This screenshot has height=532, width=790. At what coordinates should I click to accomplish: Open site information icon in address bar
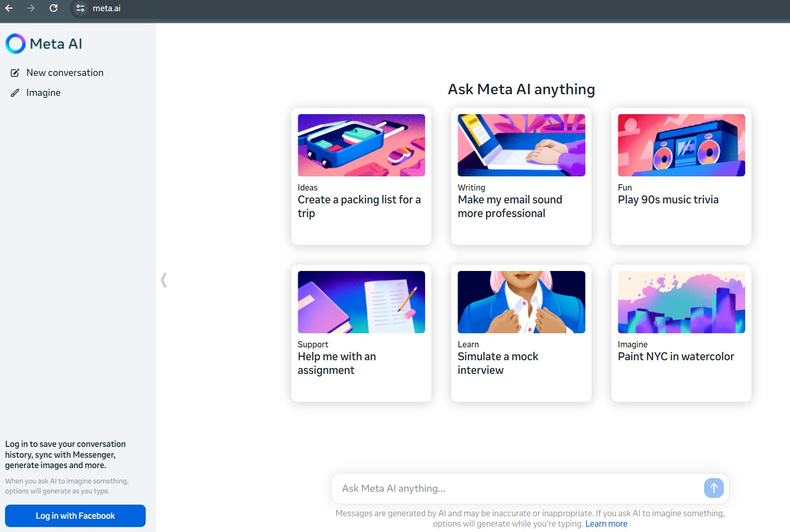click(x=81, y=8)
